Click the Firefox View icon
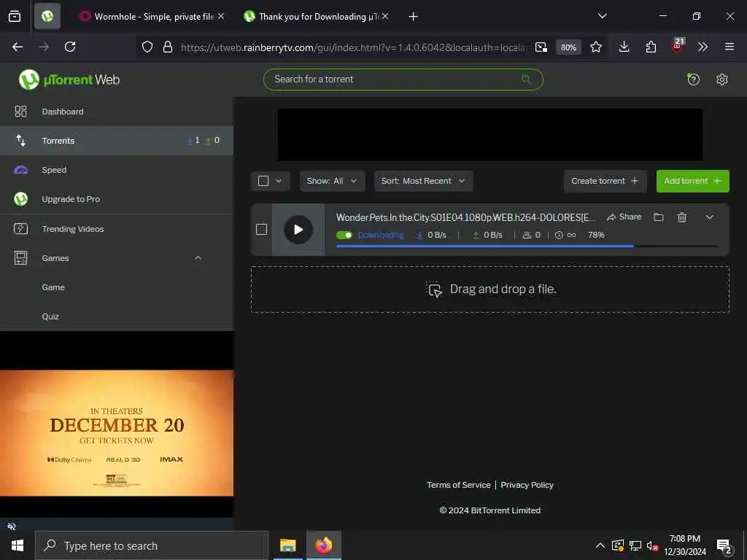Image resolution: width=747 pixels, height=560 pixels. click(15, 17)
